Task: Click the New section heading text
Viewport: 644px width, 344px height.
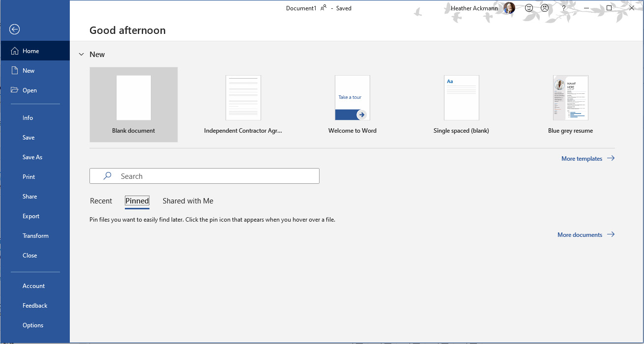Action: coord(97,55)
